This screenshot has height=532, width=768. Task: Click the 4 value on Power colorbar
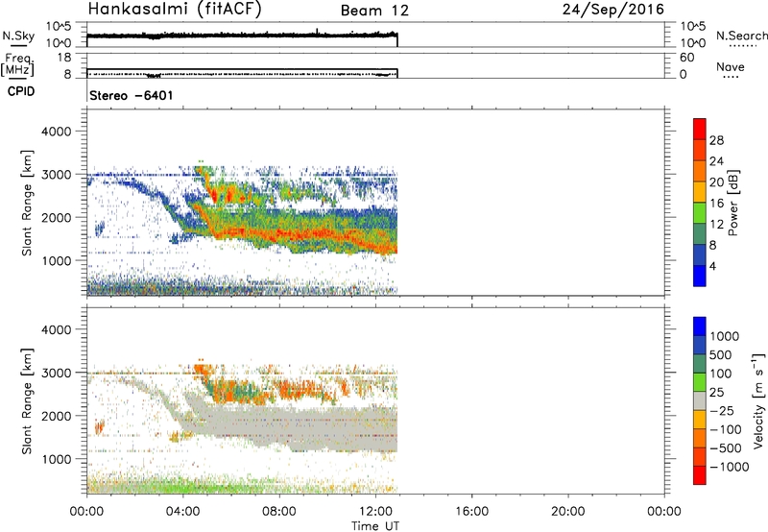(713, 266)
